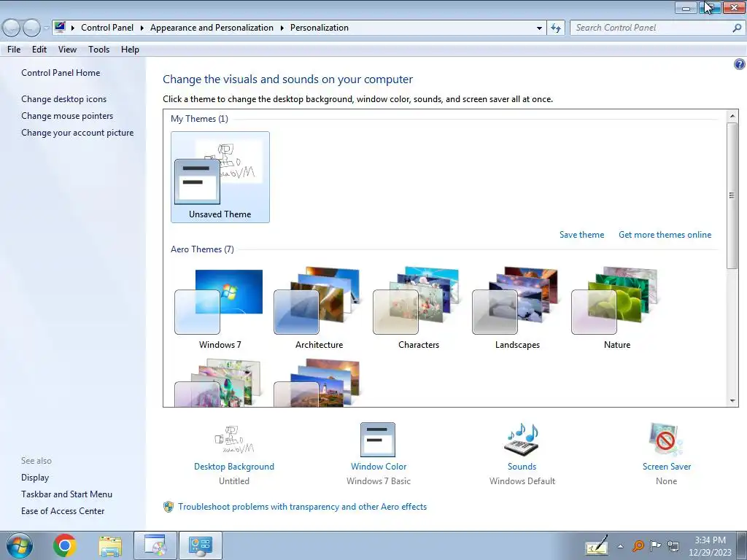Image resolution: width=747 pixels, height=560 pixels.
Task: Apply the Nature theme
Action: (x=617, y=308)
